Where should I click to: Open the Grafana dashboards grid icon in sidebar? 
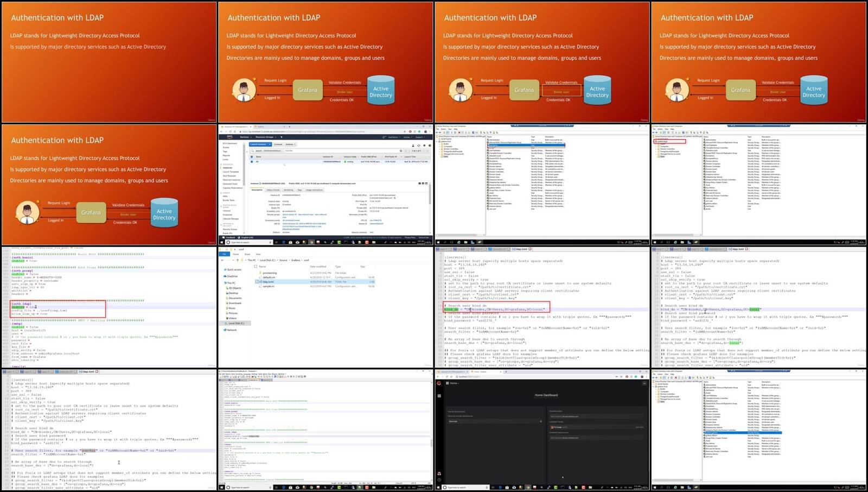[x=439, y=396]
